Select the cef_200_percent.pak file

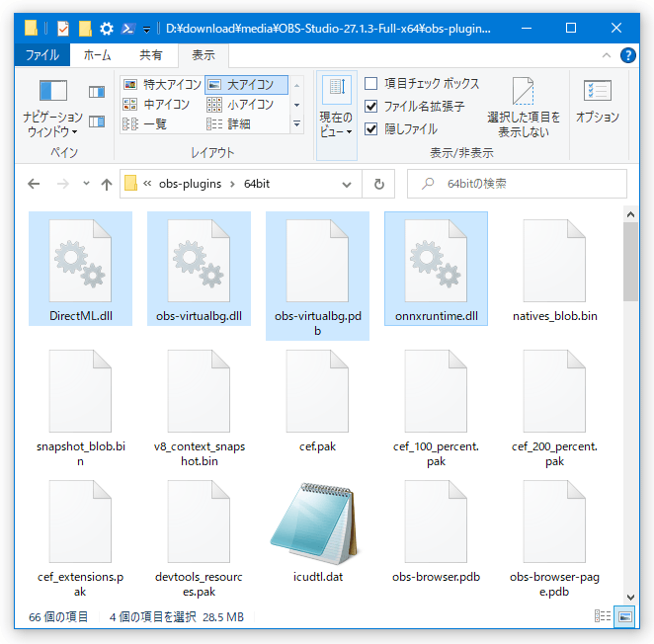tap(554, 407)
